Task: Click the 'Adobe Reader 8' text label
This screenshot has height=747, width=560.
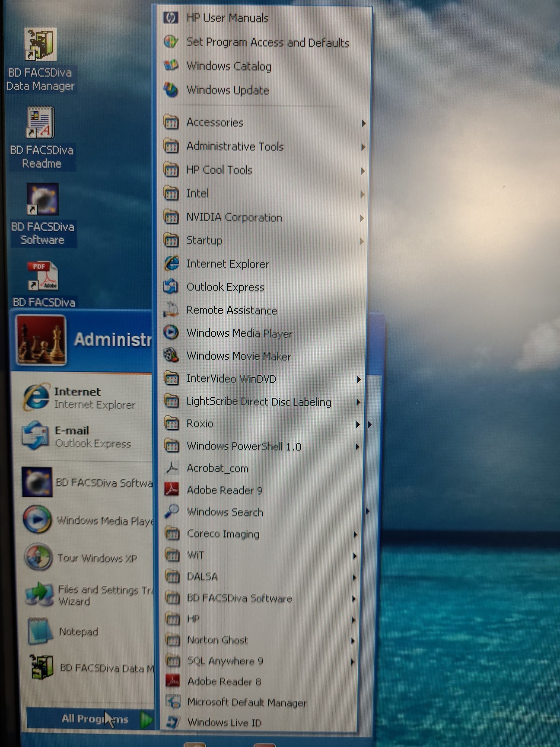Action: [224, 682]
